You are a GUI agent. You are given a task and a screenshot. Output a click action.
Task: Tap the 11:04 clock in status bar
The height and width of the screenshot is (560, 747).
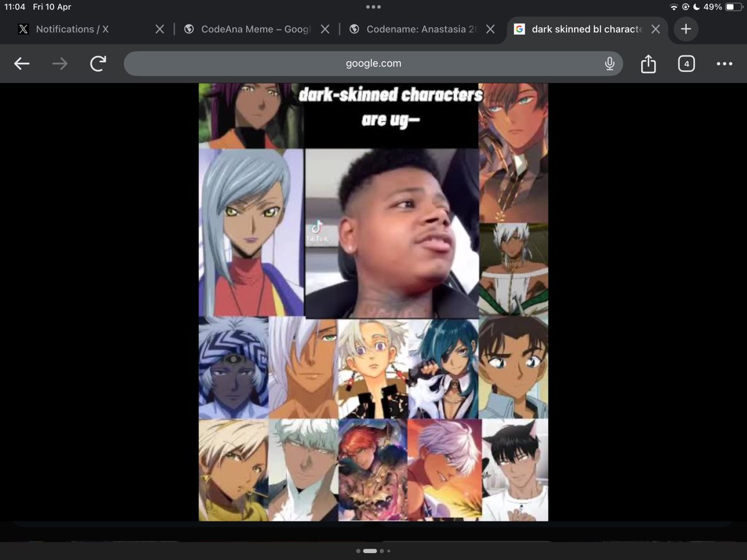15,7
